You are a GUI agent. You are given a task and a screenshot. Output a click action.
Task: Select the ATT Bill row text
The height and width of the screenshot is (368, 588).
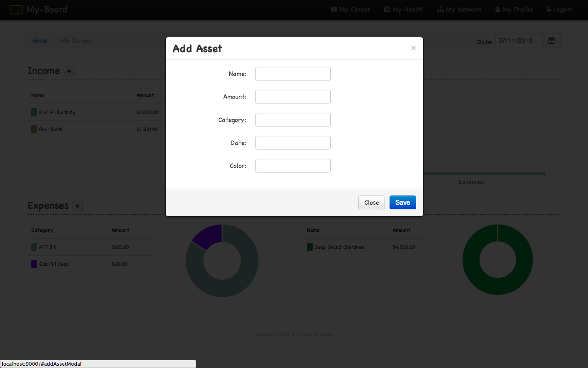click(48, 247)
